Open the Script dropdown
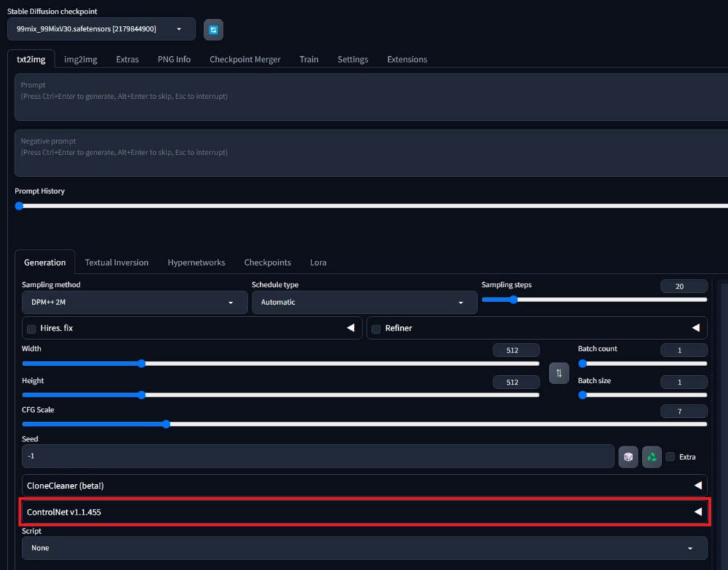Screen dimensions: 728x570 click(x=364, y=548)
